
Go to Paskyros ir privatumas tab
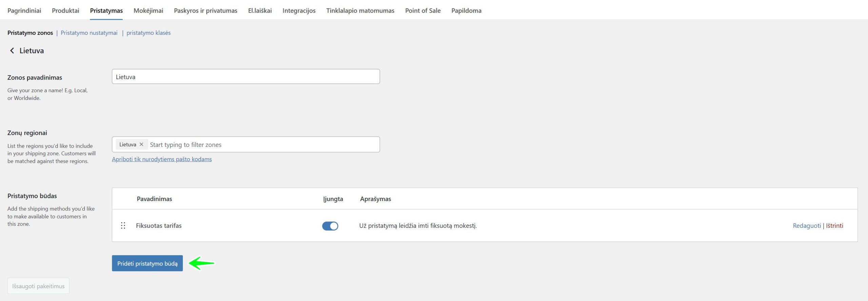pos(205,10)
